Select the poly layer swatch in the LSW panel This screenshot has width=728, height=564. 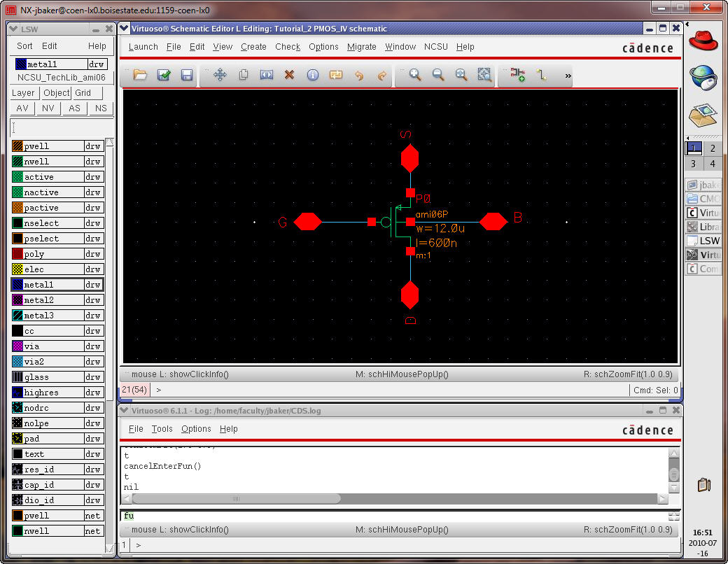tap(18, 254)
